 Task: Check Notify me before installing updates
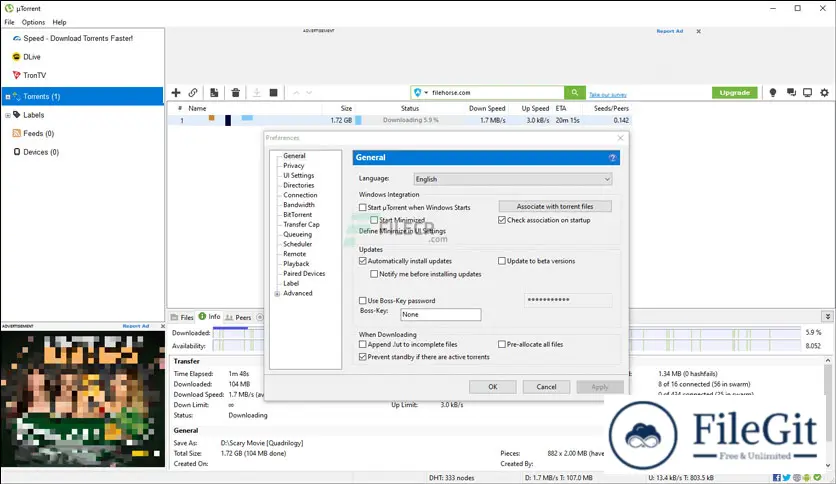(x=374, y=274)
